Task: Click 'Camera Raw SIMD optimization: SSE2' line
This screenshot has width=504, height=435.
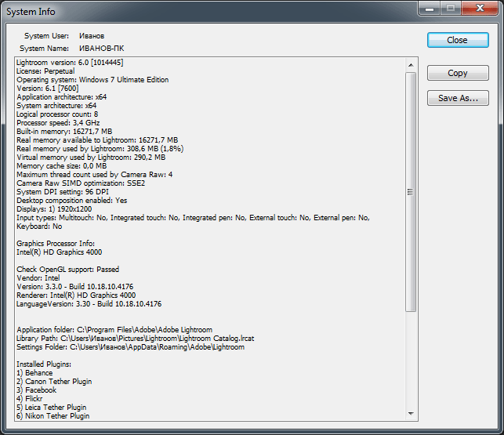Action: pyautogui.click(x=81, y=183)
